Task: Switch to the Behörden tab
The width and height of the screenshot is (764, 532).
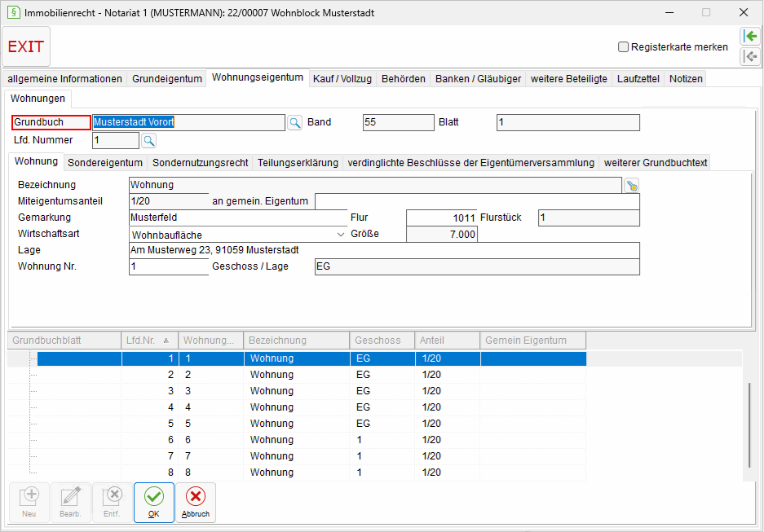Action: coord(404,79)
